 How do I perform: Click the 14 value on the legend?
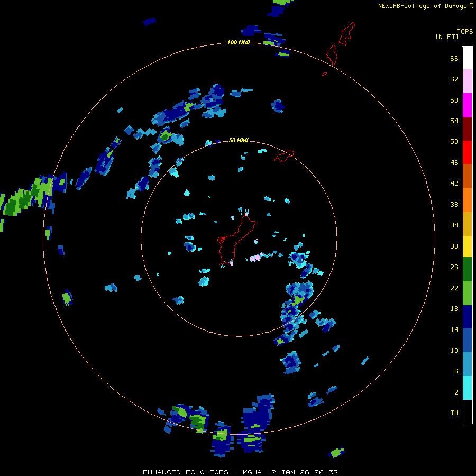[x=454, y=329]
